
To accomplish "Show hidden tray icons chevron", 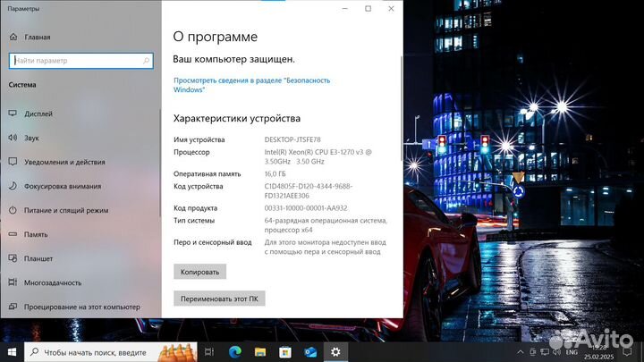I will pos(520,352).
